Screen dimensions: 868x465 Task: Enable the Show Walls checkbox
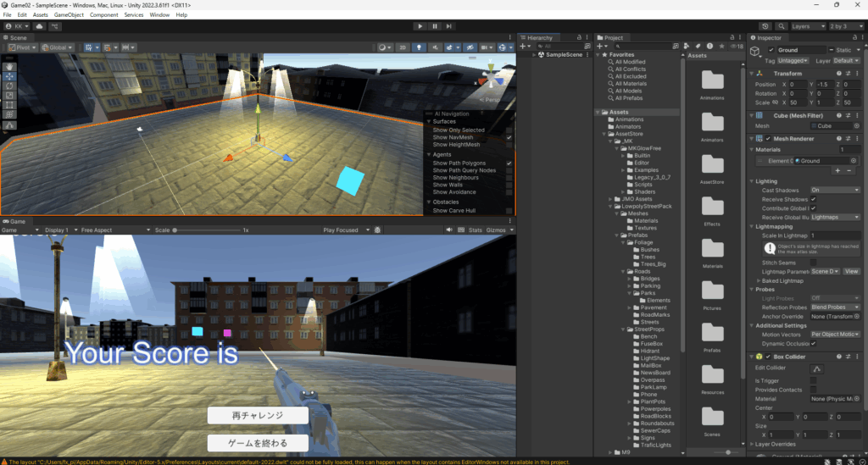coord(509,185)
